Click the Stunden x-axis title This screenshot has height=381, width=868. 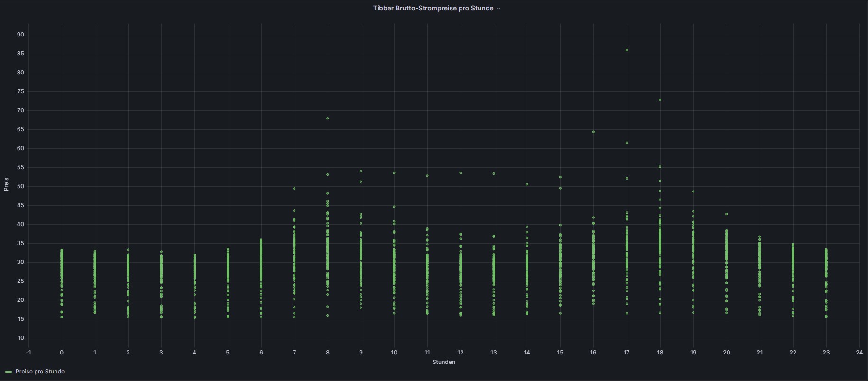coord(443,362)
